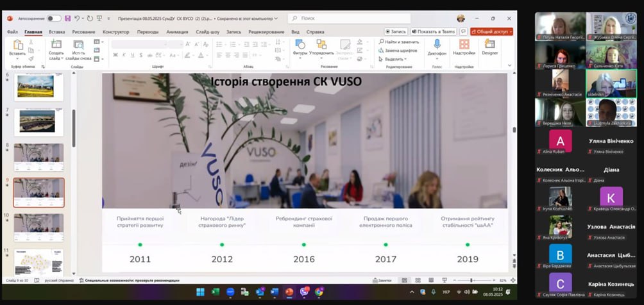The width and height of the screenshot is (644, 305).
Task: Redo the last action
Action: (90, 19)
